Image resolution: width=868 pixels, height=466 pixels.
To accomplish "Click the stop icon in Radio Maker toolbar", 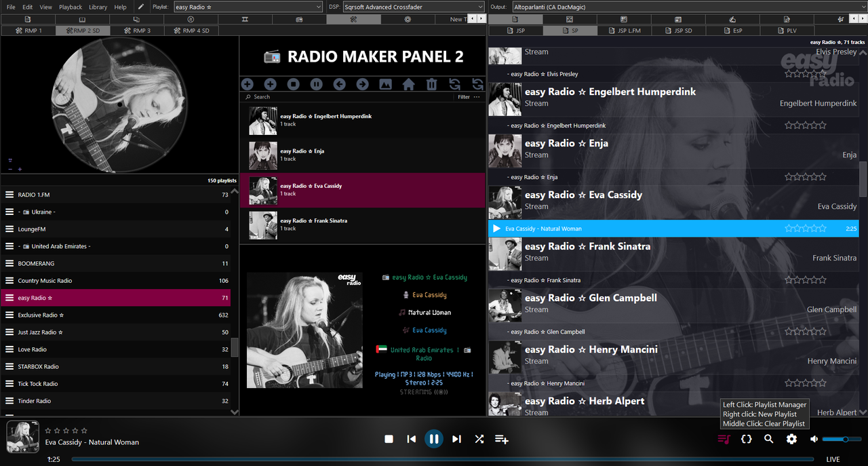I will coord(293,84).
